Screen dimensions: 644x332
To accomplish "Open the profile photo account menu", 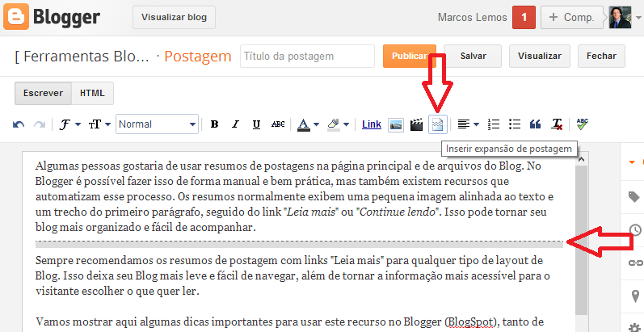I will click(621, 17).
